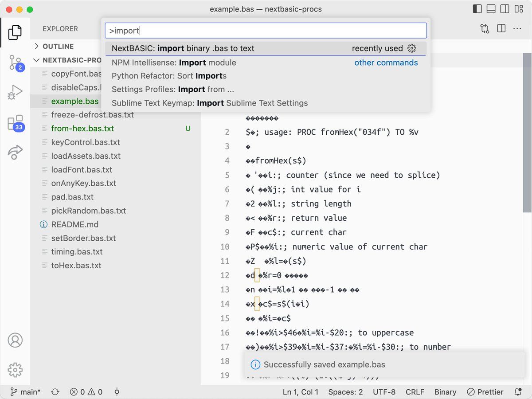Click the git graph status bar icon
The height and width of the screenshot is (399, 532).
click(117, 392)
